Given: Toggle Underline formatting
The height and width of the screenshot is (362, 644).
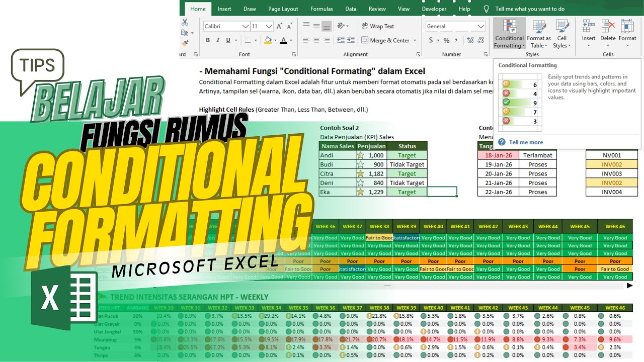Looking at the screenshot, I should click(x=228, y=40).
